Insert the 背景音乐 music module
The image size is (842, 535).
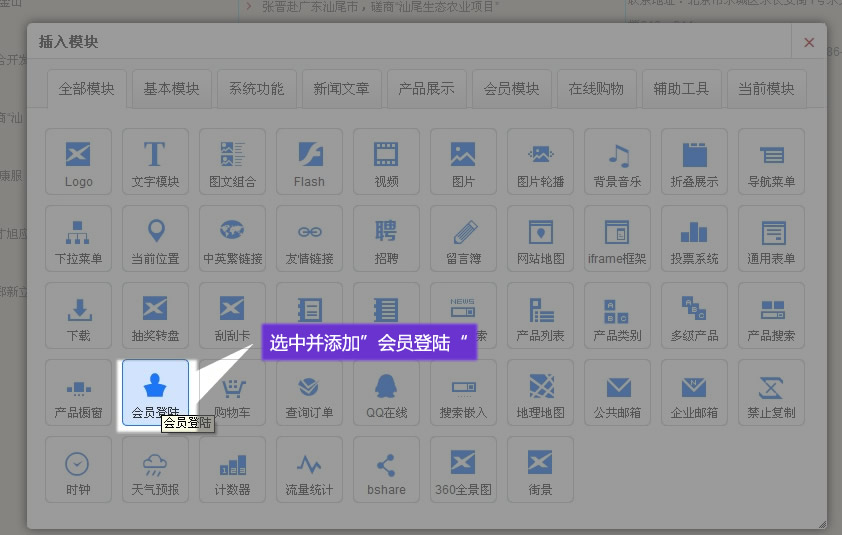click(617, 161)
